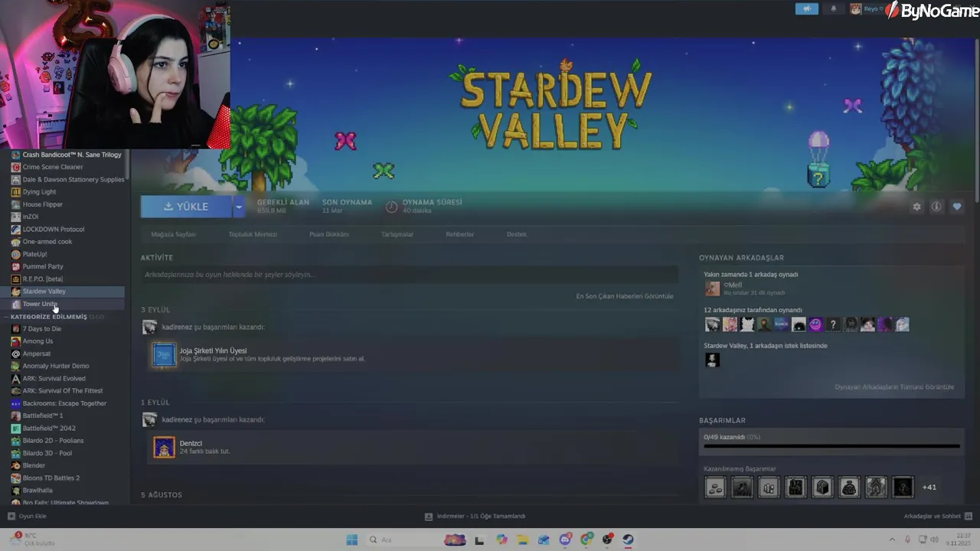Click the announcements megaphone icon
The height and width of the screenshot is (551, 980).
[x=806, y=9]
